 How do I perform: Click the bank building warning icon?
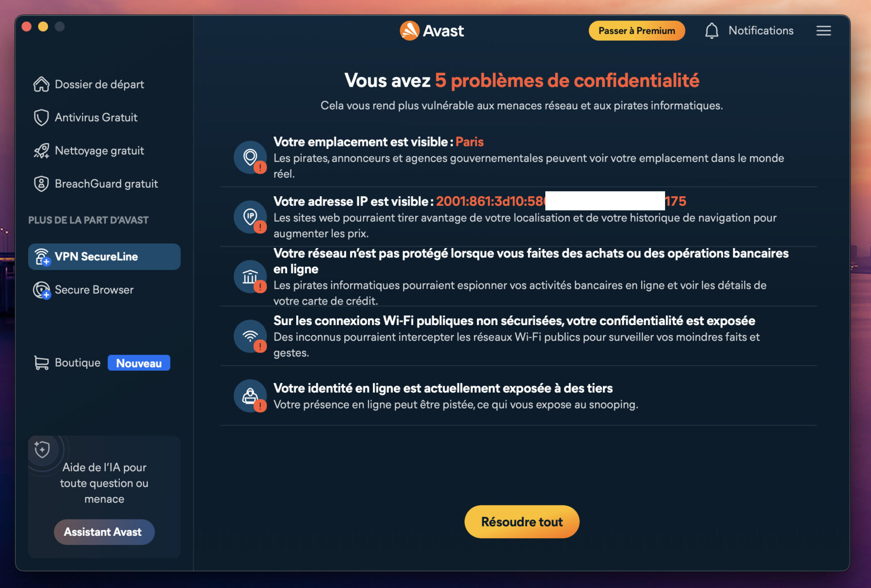click(250, 277)
